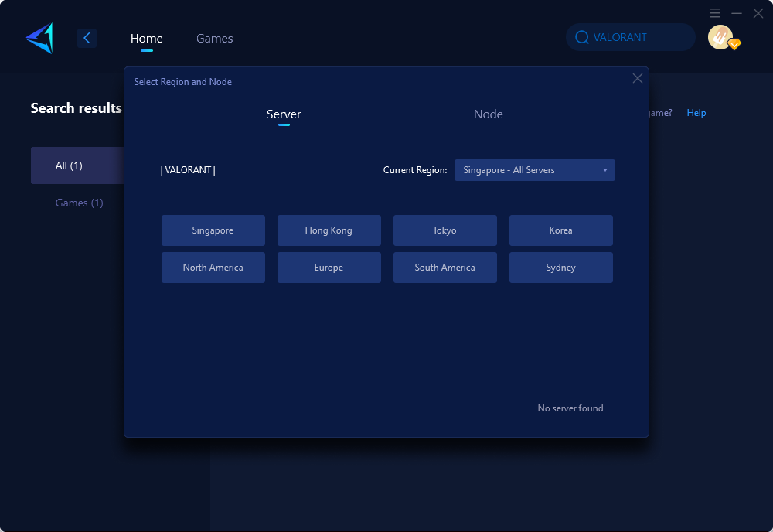Minimize the application window
This screenshot has width=773, height=532.
click(737, 13)
